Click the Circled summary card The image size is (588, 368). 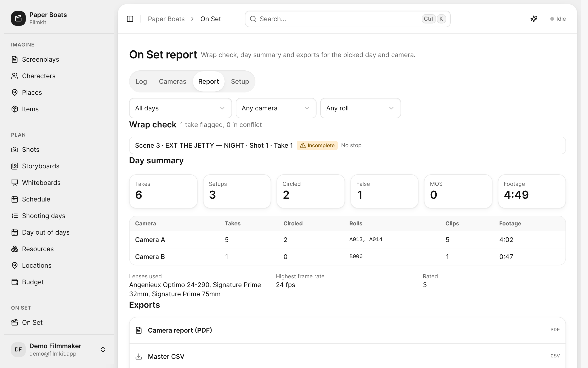coord(311,191)
